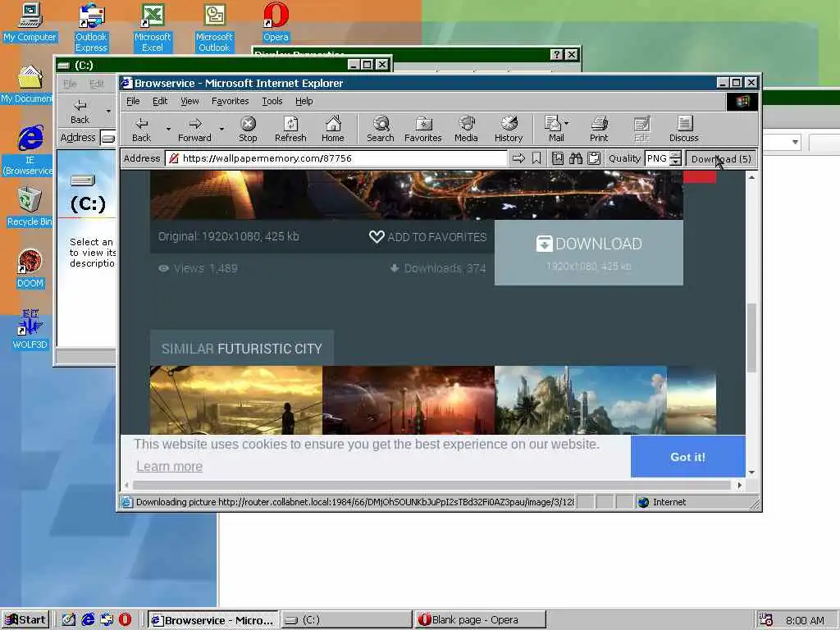Open the Search pane icon
Image resolution: width=840 pixels, height=630 pixels.
point(381,129)
